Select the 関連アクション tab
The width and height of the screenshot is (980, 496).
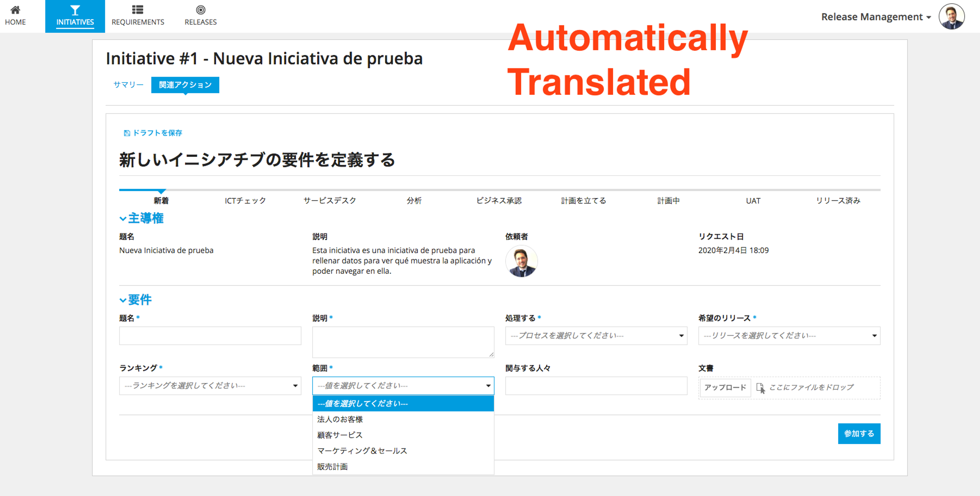185,84
